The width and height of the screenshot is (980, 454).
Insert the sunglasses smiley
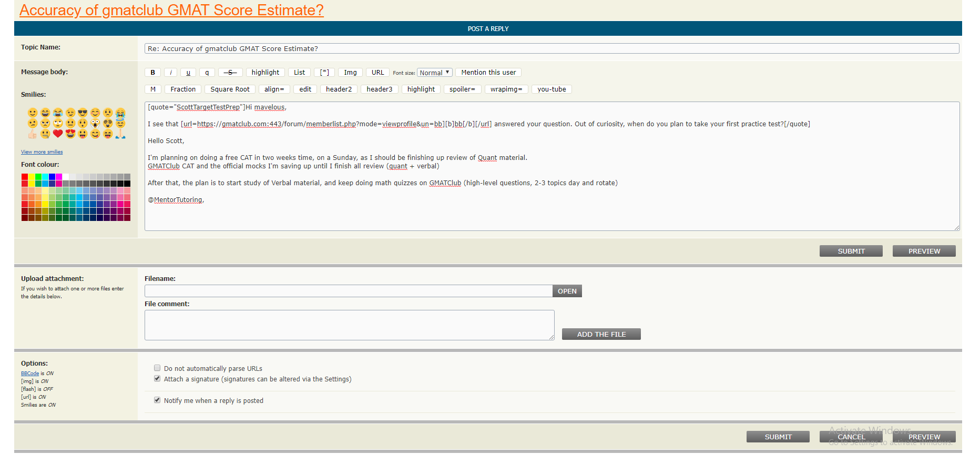[83, 113]
